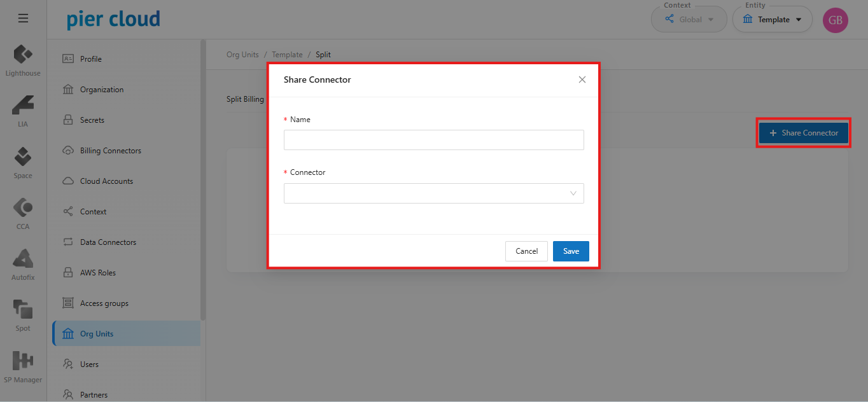Screen dimensions: 868x402
Task: Go to Billing Connectors menu item
Action: point(110,151)
